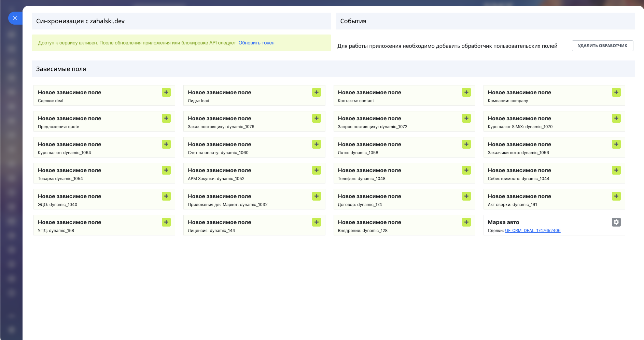Close the side panel with X button
Image resolution: width=644 pixels, height=340 pixels.
[x=15, y=18]
